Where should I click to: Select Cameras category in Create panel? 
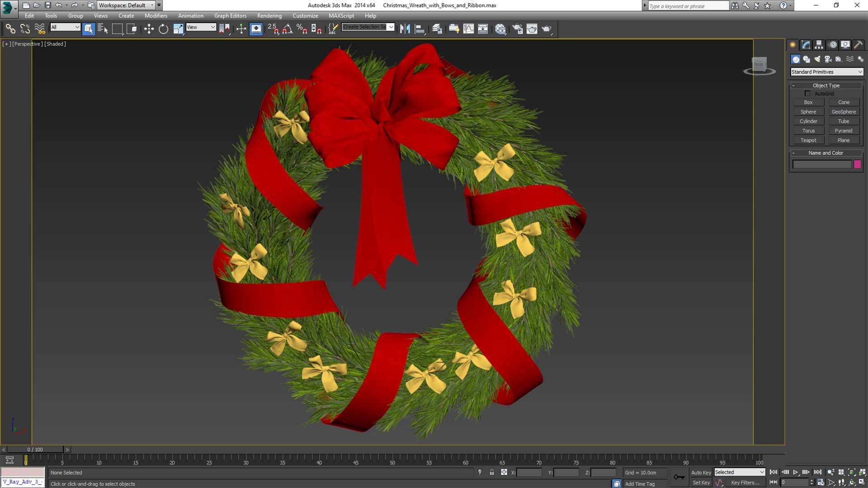coord(828,59)
